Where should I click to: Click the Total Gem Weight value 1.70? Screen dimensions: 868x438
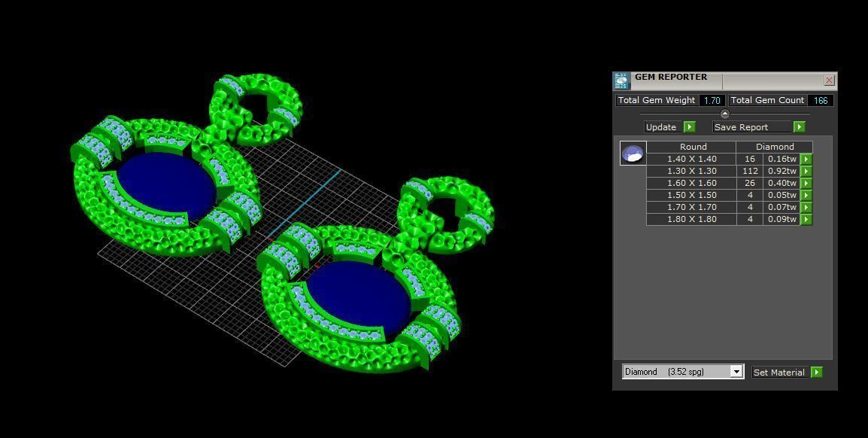point(712,100)
